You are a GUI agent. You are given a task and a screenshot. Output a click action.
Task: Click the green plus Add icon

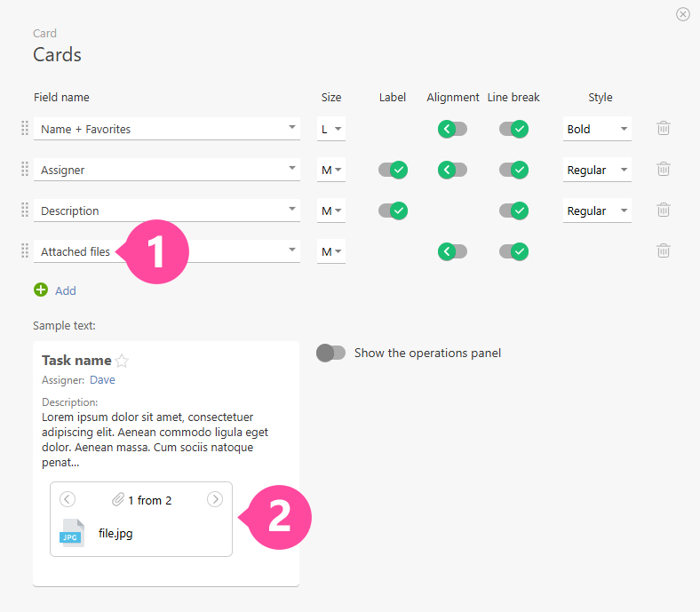41,290
